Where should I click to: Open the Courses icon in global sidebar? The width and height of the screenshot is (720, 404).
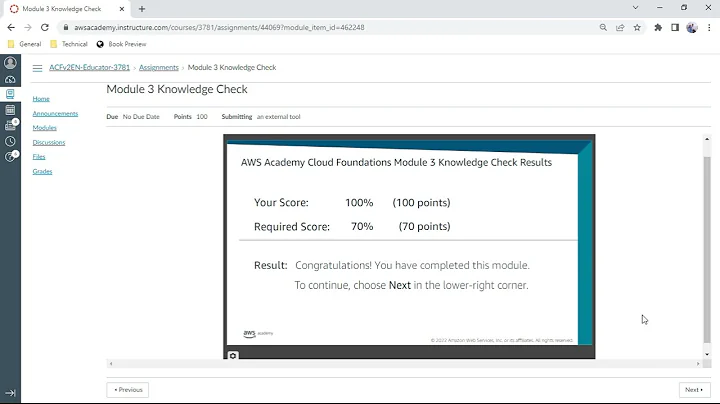[10, 94]
